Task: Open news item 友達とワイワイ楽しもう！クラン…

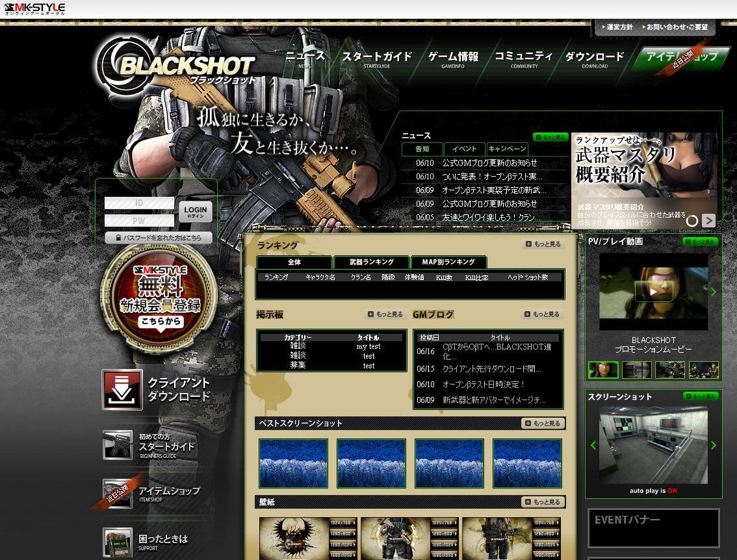Action: pyautogui.click(x=491, y=218)
